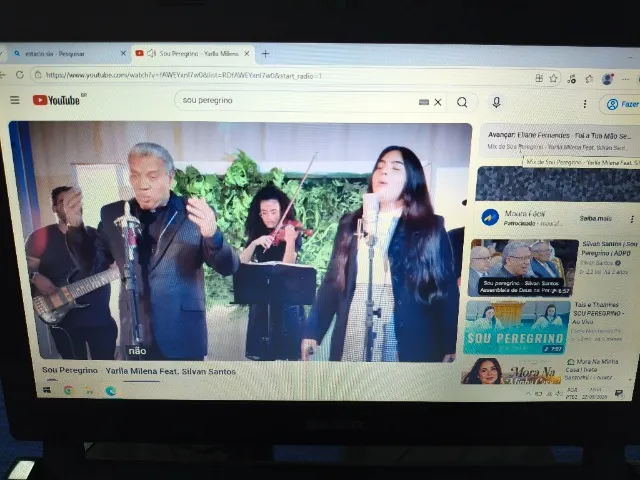Viewport: 640px width, 480px height.
Task: Click the browser back arrow
Action: pyautogui.click(x=2, y=75)
